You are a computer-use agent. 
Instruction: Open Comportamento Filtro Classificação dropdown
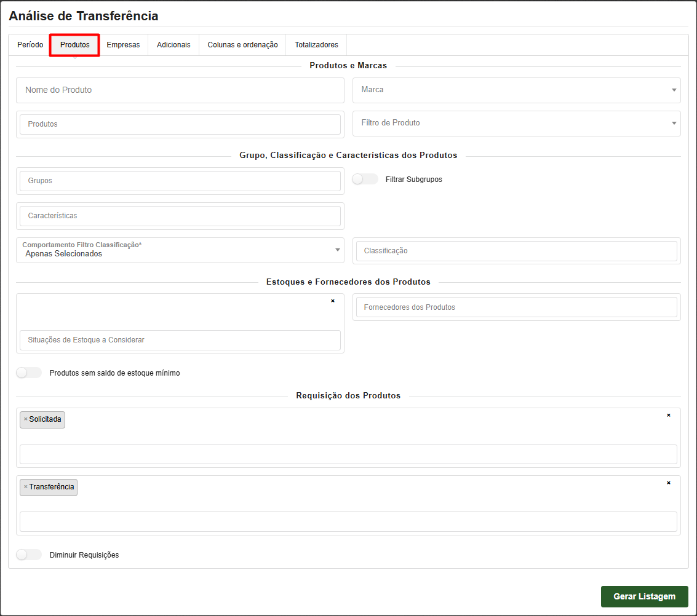180,250
